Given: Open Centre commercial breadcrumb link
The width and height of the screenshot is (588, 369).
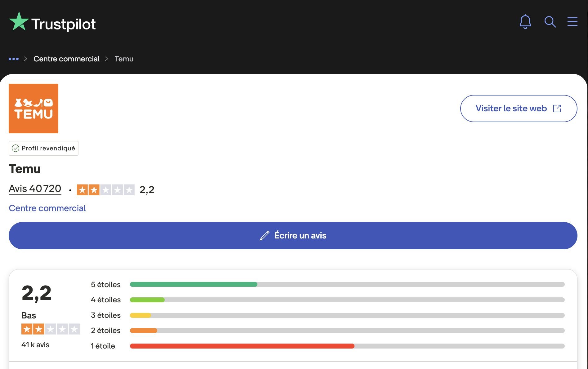Looking at the screenshot, I should (x=66, y=59).
